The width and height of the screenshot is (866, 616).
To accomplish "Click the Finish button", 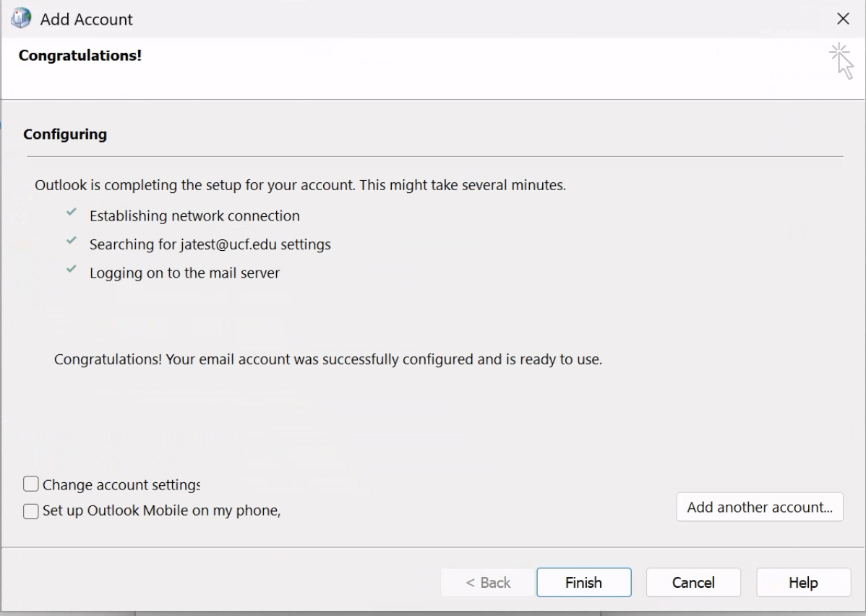I will coord(584,582).
